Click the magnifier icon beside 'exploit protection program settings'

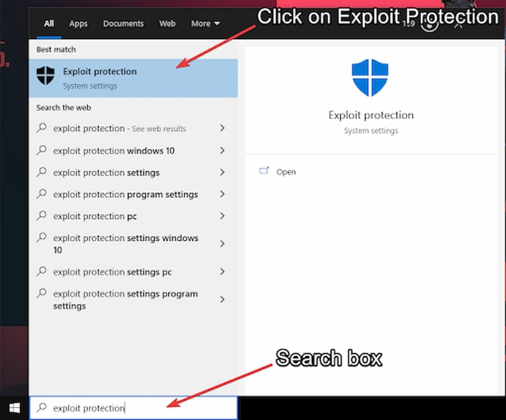point(41,194)
